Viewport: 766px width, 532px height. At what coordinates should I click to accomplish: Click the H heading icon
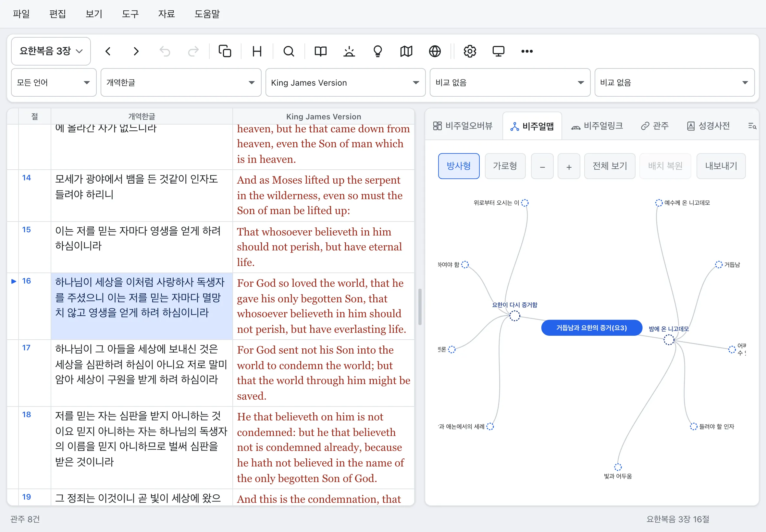257,51
